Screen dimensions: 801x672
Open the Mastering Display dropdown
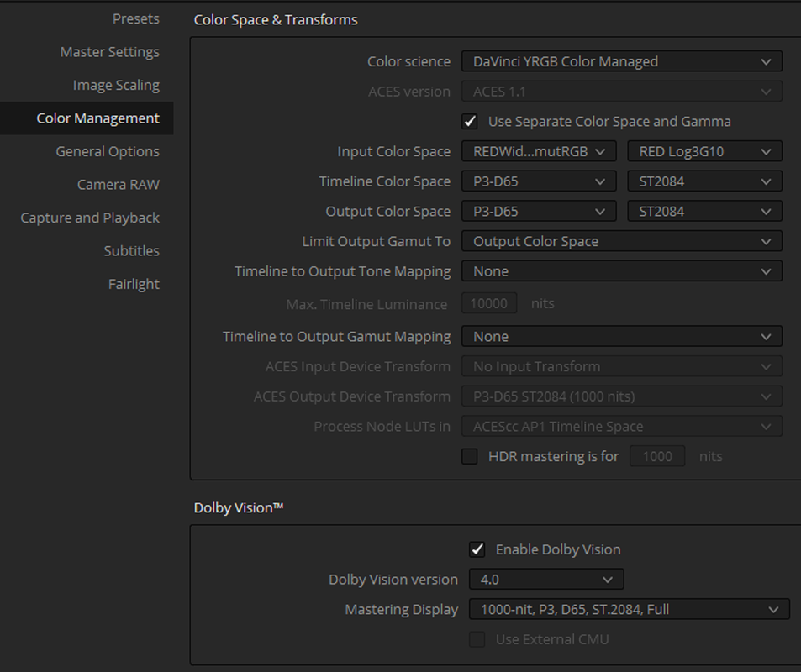coord(630,609)
